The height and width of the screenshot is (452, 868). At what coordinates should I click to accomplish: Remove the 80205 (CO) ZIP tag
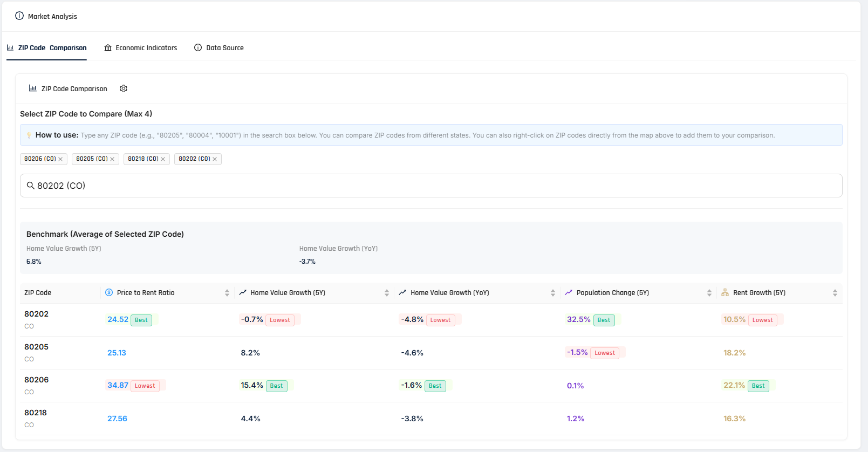[x=112, y=159]
